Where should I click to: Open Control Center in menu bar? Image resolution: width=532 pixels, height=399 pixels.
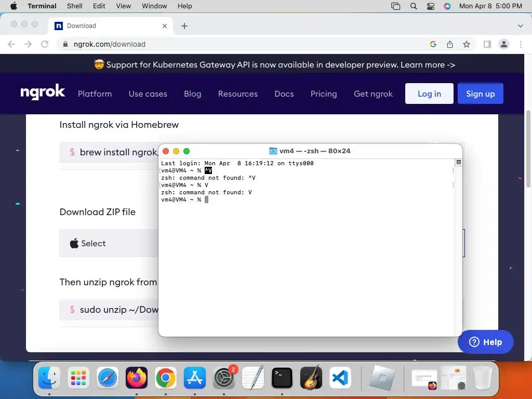click(x=431, y=6)
